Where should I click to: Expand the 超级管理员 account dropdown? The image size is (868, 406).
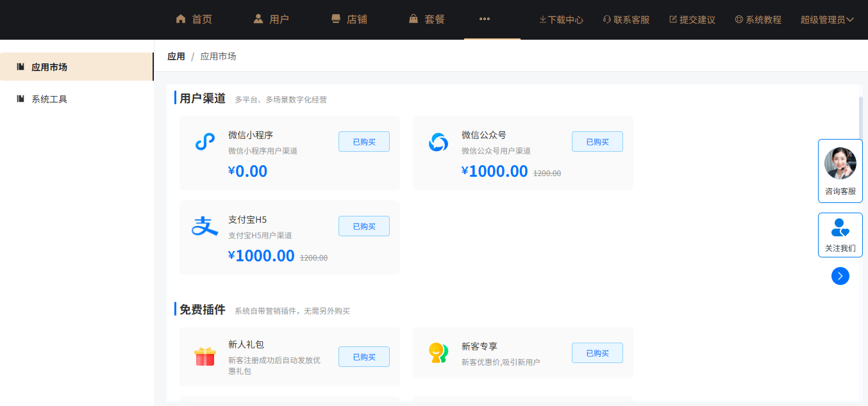click(x=827, y=19)
